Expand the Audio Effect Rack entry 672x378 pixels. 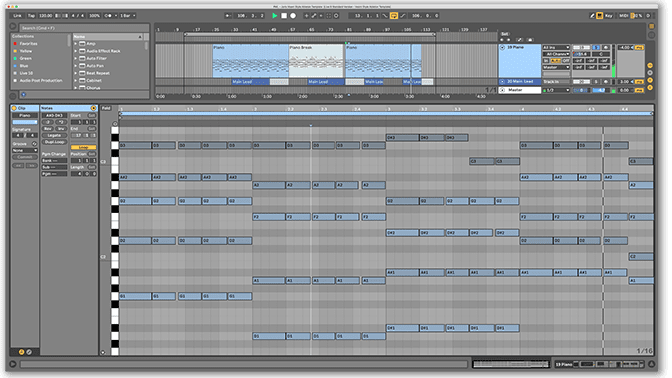[76, 51]
